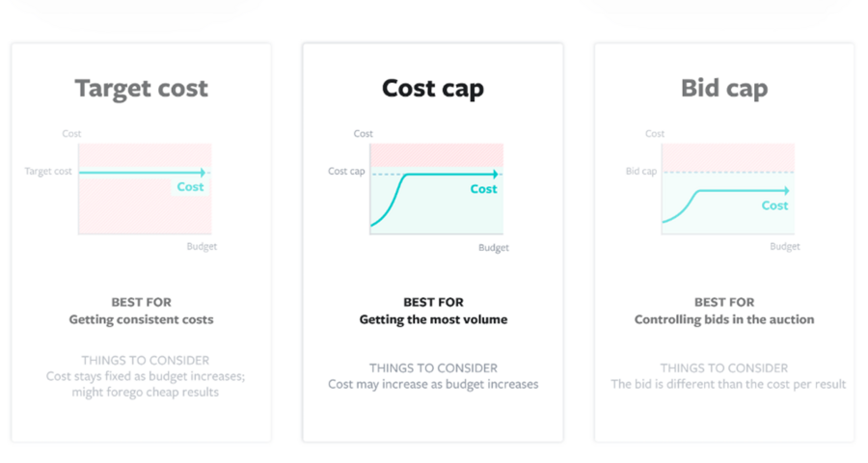This screenshot has height=463, width=868.
Task: Select the Cost cap card heading
Action: [x=433, y=88]
